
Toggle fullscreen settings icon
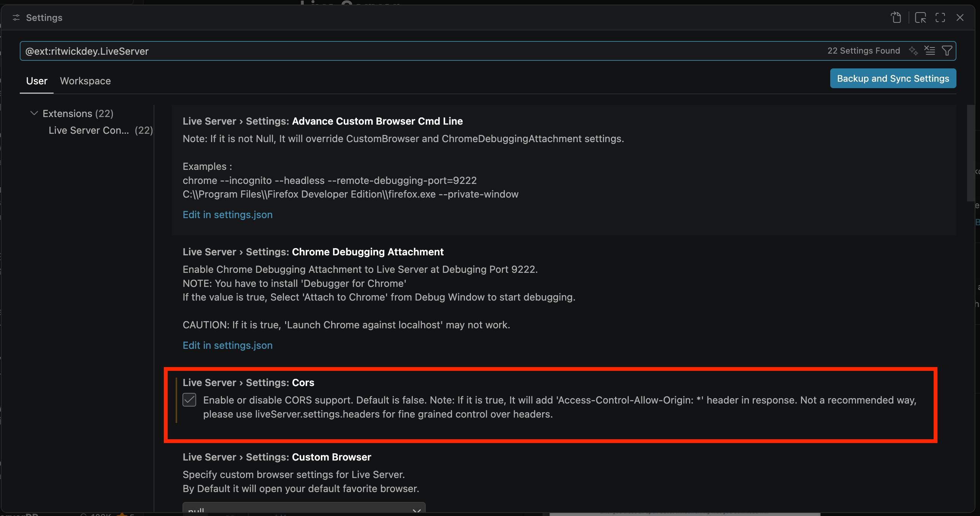[x=940, y=17]
